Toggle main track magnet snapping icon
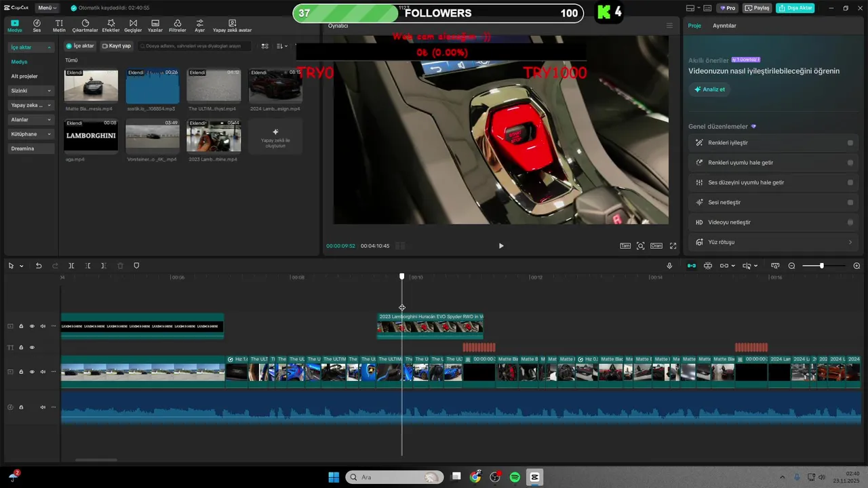 pos(691,266)
